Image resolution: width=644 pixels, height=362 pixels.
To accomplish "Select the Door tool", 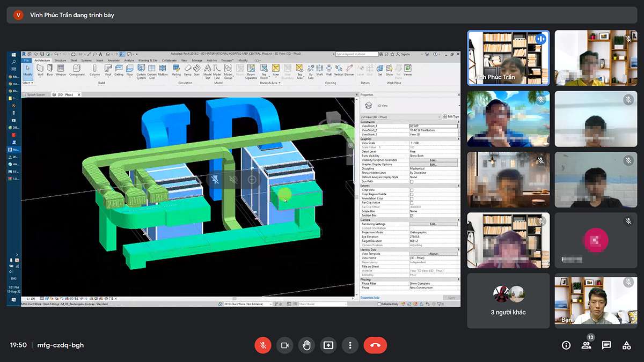I will pyautogui.click(x=50, y=70).
